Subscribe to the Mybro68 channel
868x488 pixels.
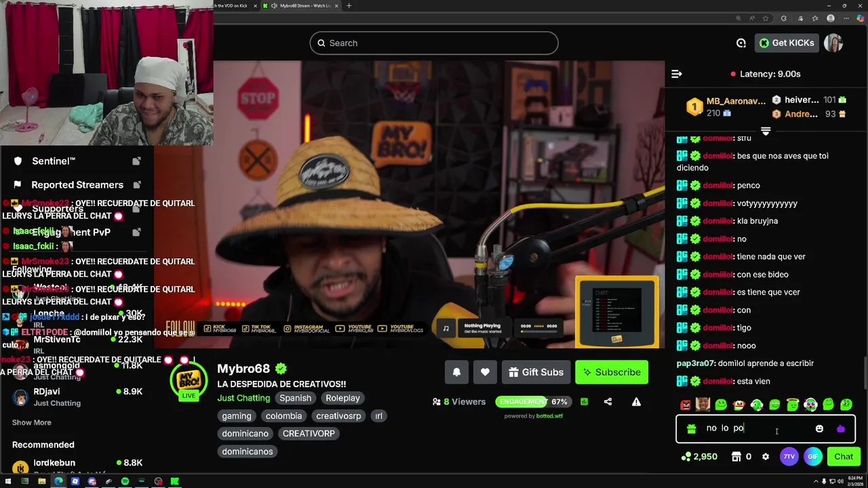click(612, 372)
